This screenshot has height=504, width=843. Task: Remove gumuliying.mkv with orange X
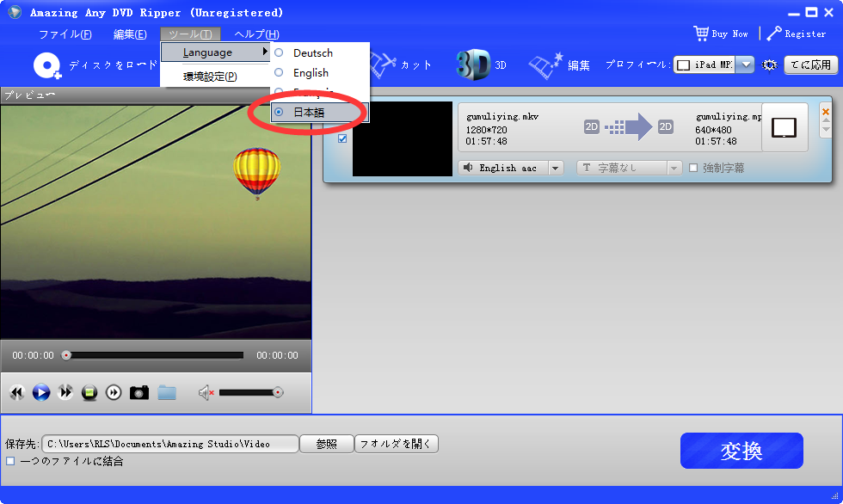pos(826,112)
